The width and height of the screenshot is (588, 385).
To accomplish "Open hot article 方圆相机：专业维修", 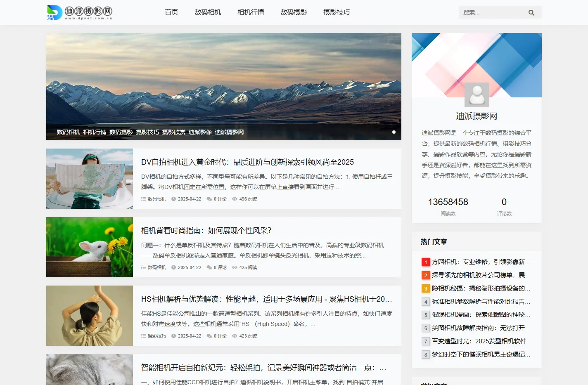I will click(481, 262).
